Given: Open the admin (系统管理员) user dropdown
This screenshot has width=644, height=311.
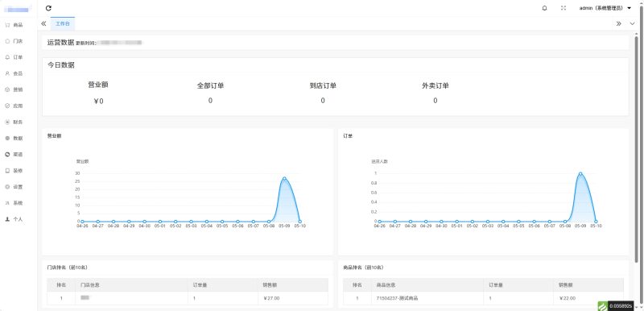Looking at the screenshot, I should tap(605, 8).
